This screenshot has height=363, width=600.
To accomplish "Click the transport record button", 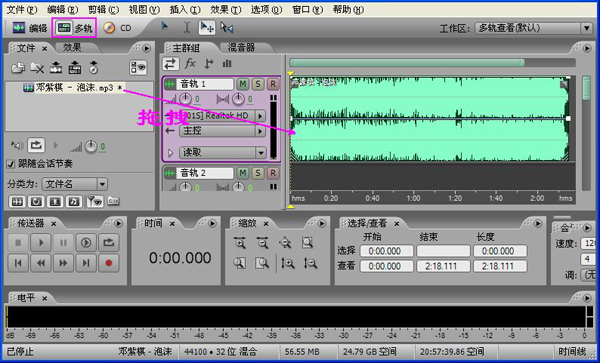I will [109, 263].
